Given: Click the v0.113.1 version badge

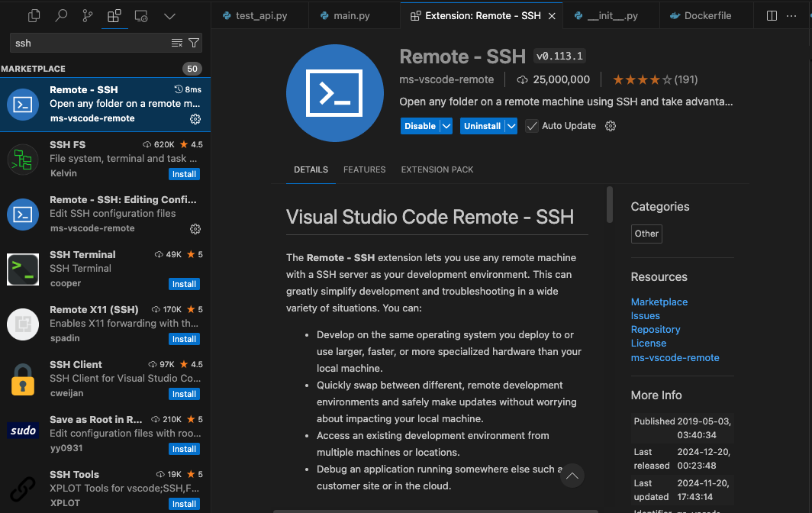Looking at the screenshot, I should coord(560,56).
